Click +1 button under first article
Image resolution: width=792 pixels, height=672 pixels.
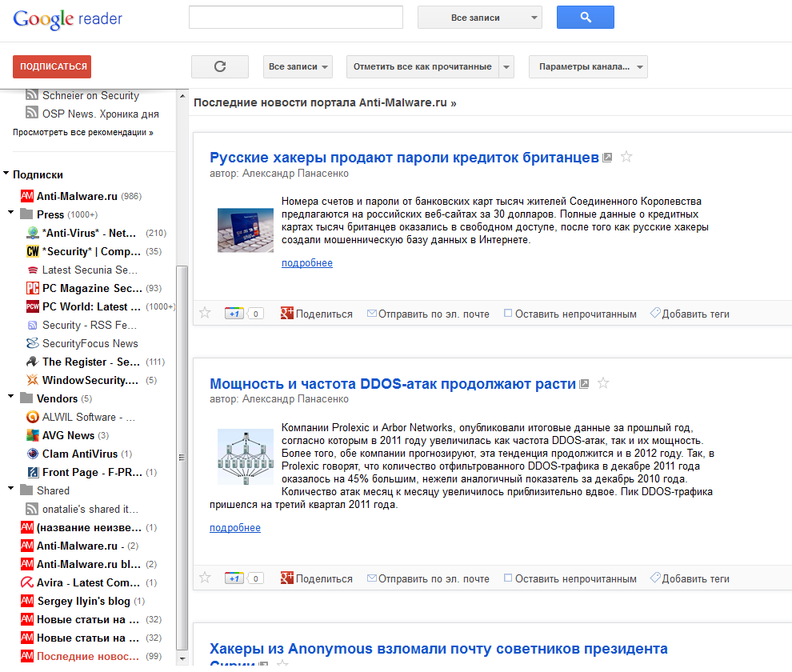click(234, 314)
